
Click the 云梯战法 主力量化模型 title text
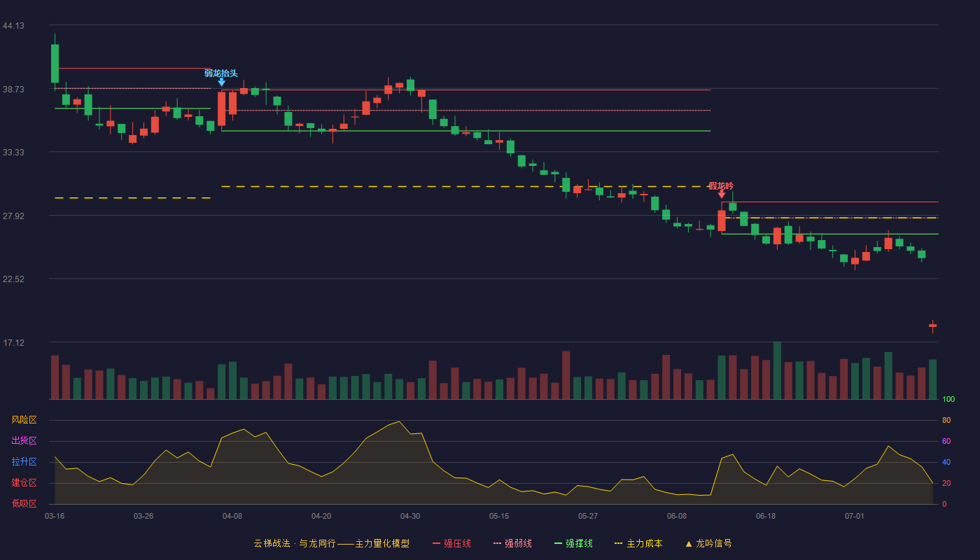332,543
